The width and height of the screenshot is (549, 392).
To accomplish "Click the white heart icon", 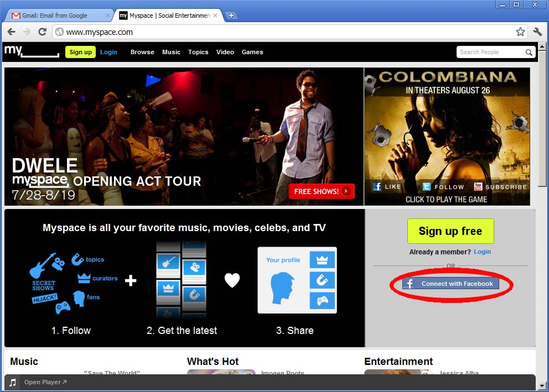I will click(232, 280).
